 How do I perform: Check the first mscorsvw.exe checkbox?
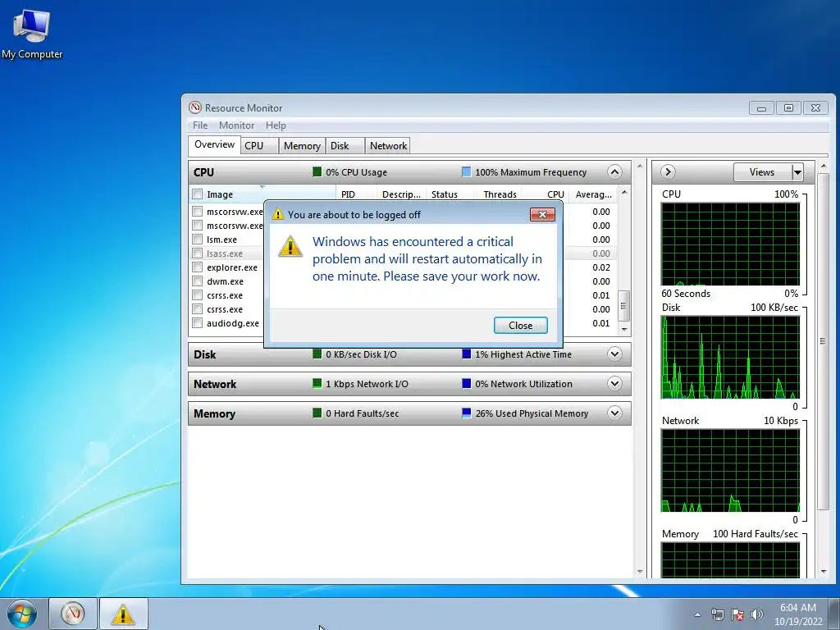tap(197, 212)
